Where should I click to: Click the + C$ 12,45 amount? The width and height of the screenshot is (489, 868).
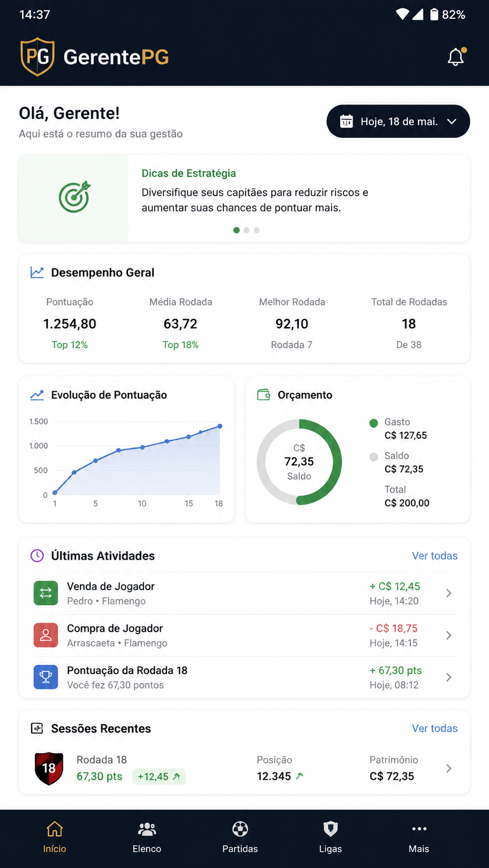[395, 586]
